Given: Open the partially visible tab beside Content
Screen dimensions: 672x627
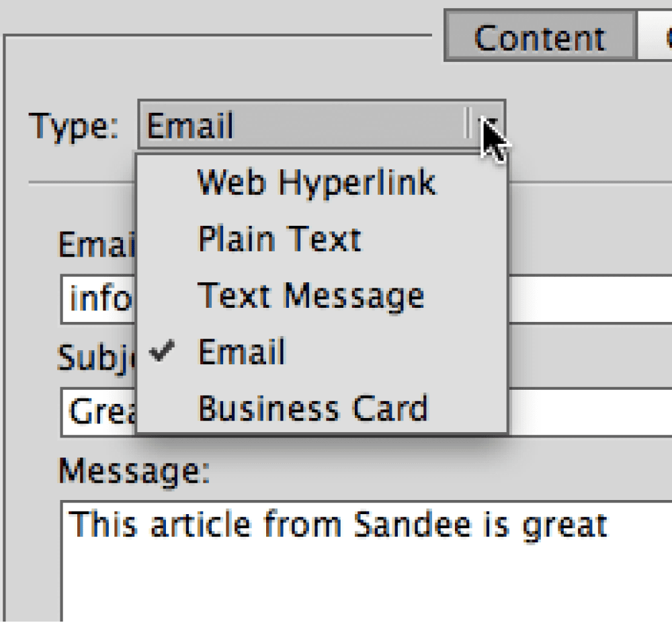Looking at the screenshot, I should [x=655, y=35].
